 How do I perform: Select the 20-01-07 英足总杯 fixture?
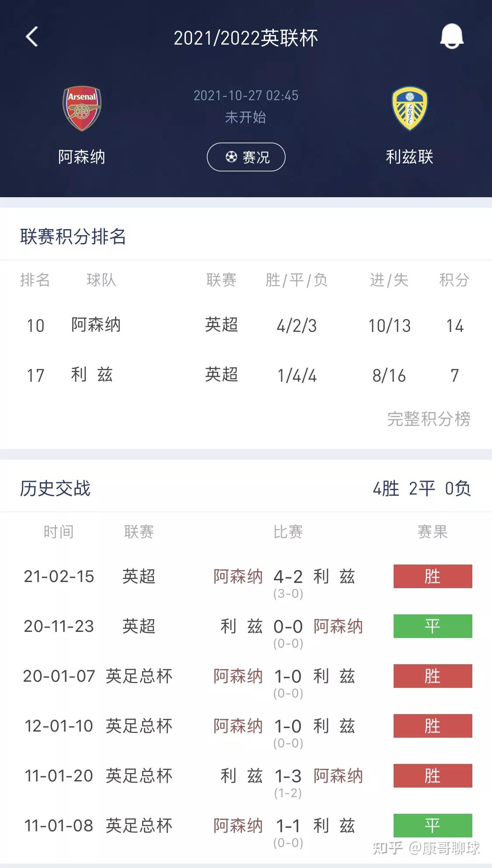[245, 676]
